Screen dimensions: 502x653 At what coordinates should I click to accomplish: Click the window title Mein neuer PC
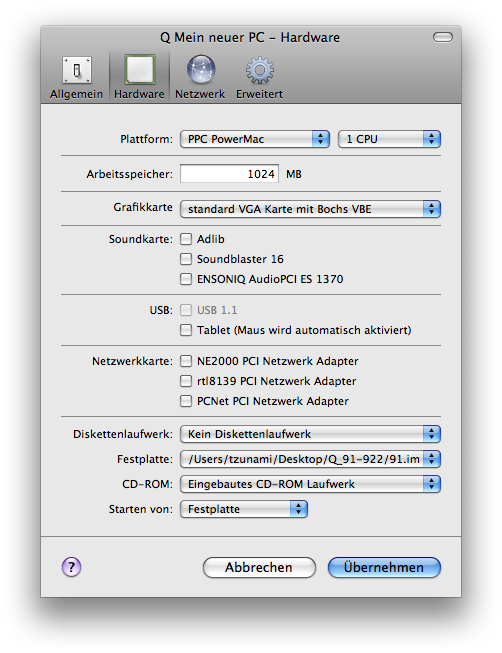coord(250,37)
